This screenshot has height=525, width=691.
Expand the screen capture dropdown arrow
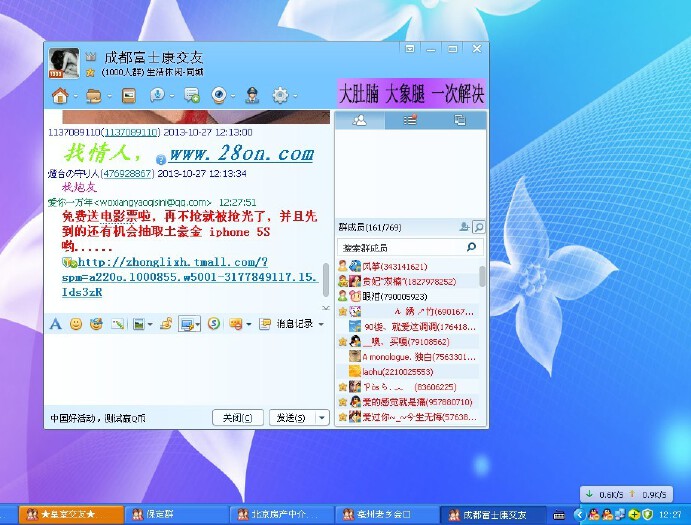(x=197, y=325)
